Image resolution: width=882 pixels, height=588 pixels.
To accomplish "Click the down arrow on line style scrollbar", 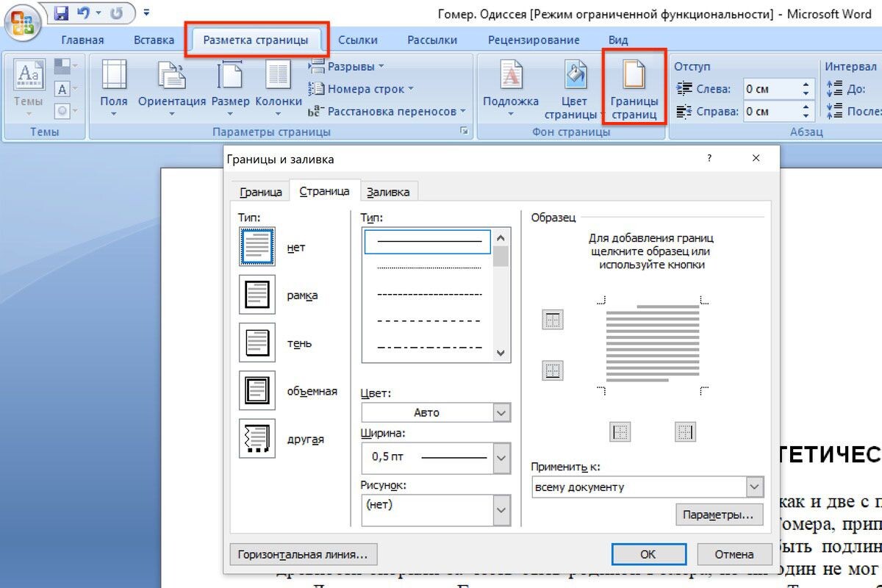I will coord(501,354).
